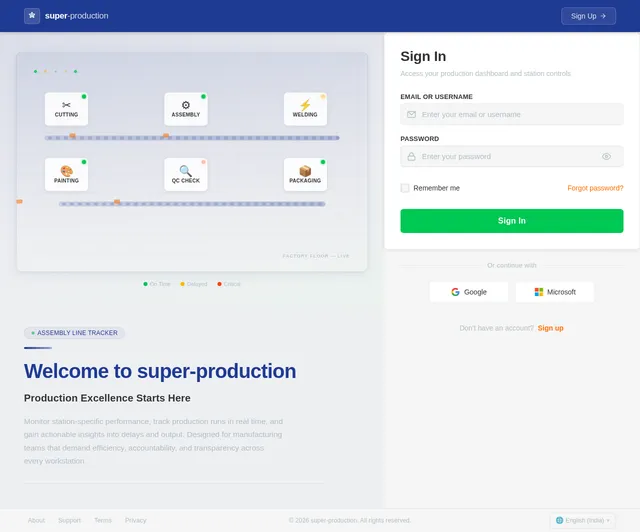Click the Packaging box station card
This screenshot has height=532, width=640.
click(305, 175)
